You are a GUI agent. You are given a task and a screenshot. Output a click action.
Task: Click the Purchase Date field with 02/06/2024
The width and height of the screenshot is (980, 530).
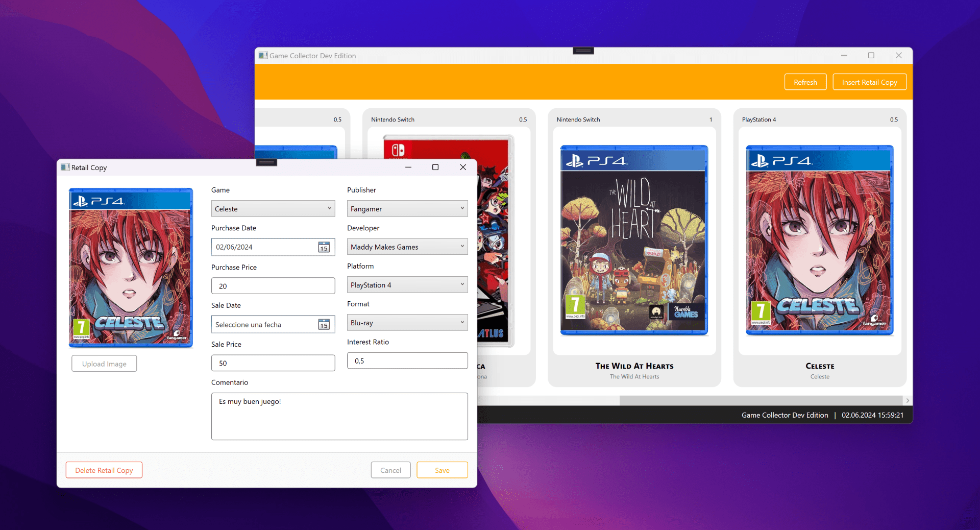[273, 247]
